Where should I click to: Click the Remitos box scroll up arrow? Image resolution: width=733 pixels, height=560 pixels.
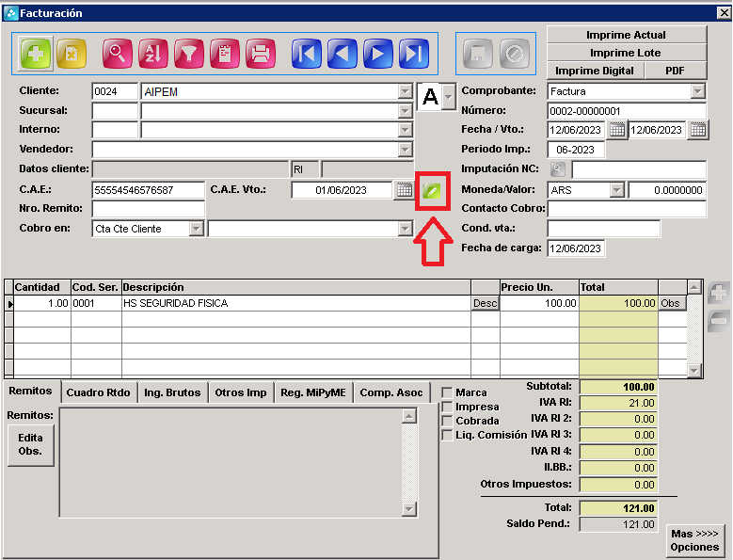[x=409, y=416]
